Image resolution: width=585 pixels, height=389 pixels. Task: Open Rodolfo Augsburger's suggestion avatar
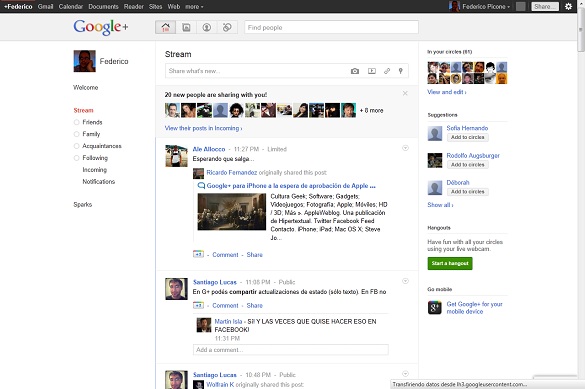[x=435, y=160]
